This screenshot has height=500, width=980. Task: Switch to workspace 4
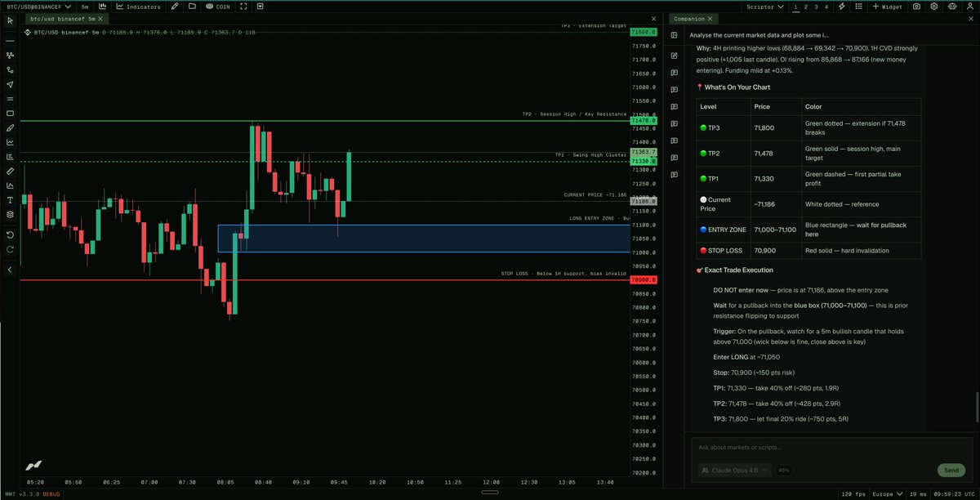[826, 7]
